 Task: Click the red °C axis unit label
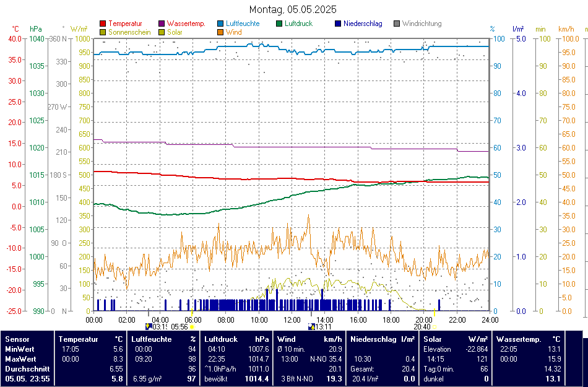point(15,29)
